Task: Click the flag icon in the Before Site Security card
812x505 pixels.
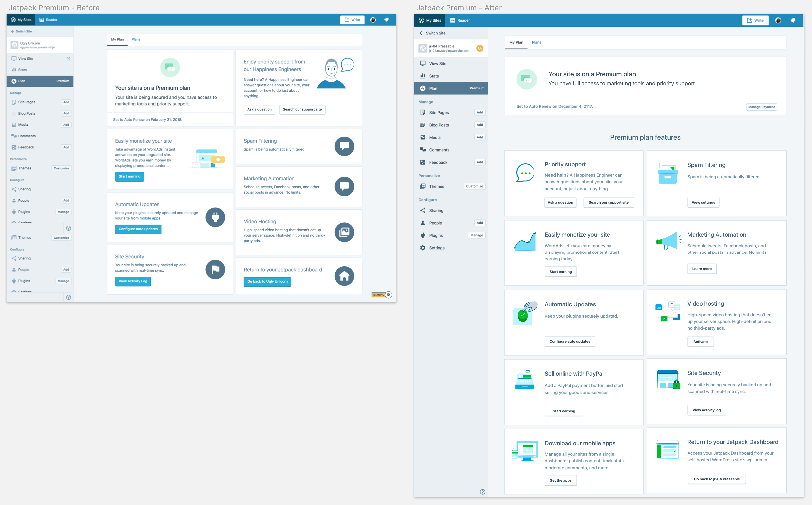Action: point(215,269)
